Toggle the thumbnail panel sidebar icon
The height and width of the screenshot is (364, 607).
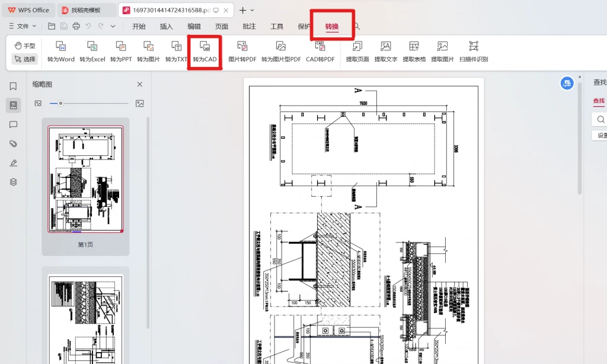click(x=13, y=106)
